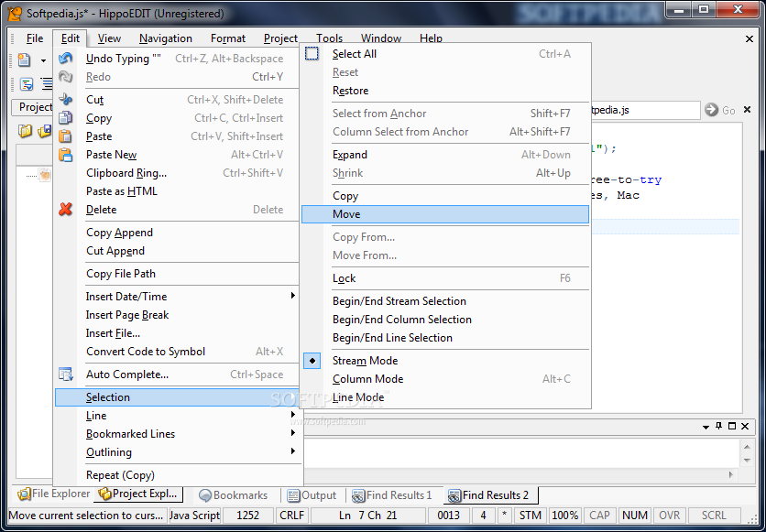
Task: Choose Insert Page Break
Action: (177, 315)
